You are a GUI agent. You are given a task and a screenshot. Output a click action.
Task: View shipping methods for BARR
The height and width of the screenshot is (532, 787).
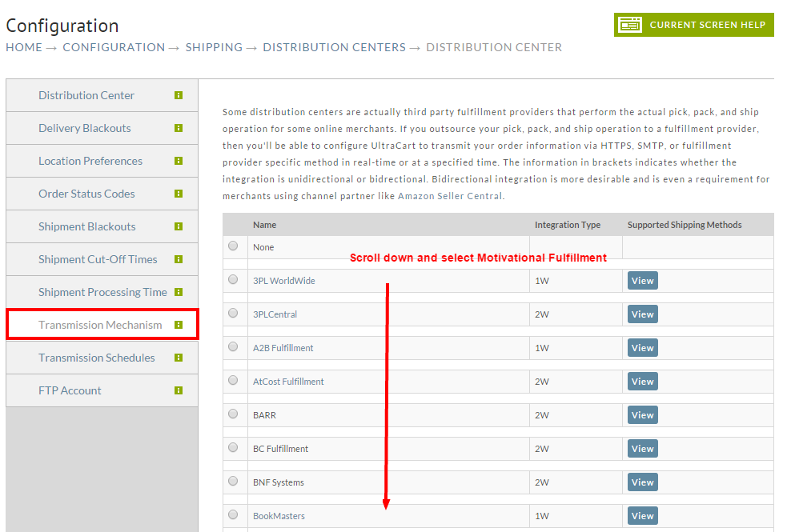pos(642,415)
